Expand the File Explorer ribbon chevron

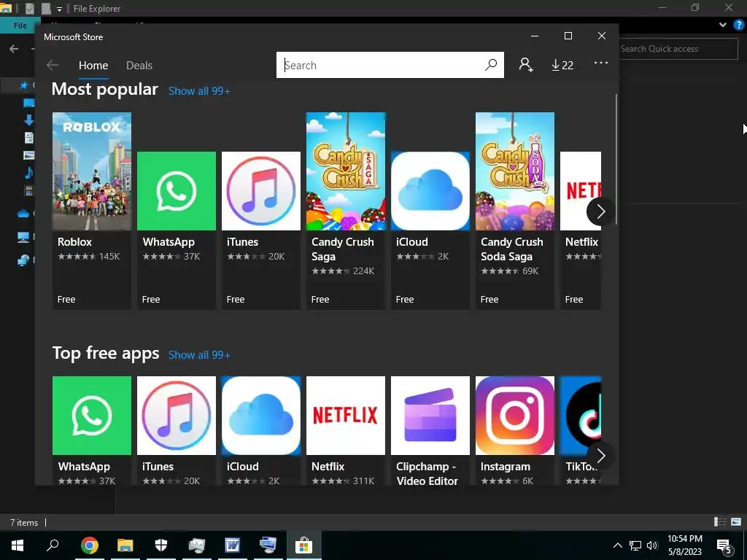[x=723, y=26]
